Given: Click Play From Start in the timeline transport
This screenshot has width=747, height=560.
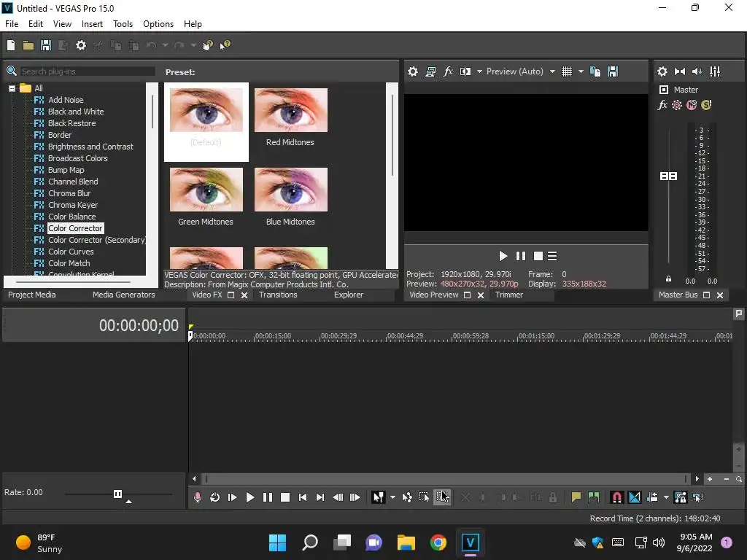Looking at the screenshot, I should [x=233, y=497].
